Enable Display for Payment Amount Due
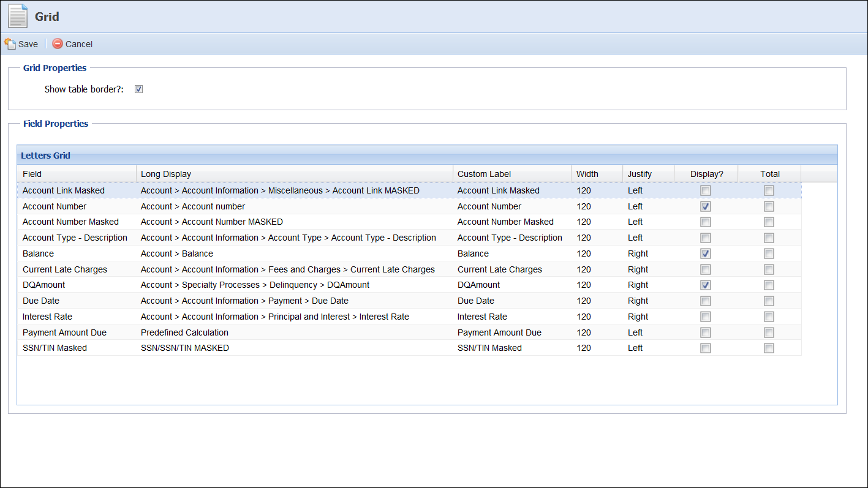Screen dimensions: 868x488 [x=706, y=332]
